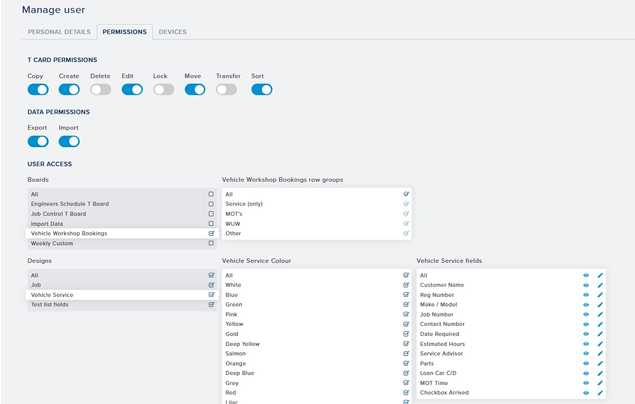Enable the Delete T Card permission
This screenshot has height=404, width=635.
(100, 89)
